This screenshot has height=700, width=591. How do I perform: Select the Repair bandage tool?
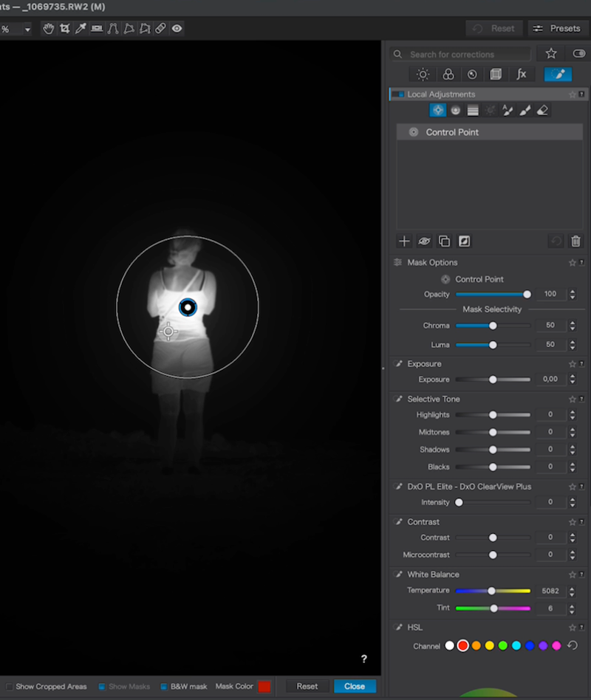(x=160, y=29)
